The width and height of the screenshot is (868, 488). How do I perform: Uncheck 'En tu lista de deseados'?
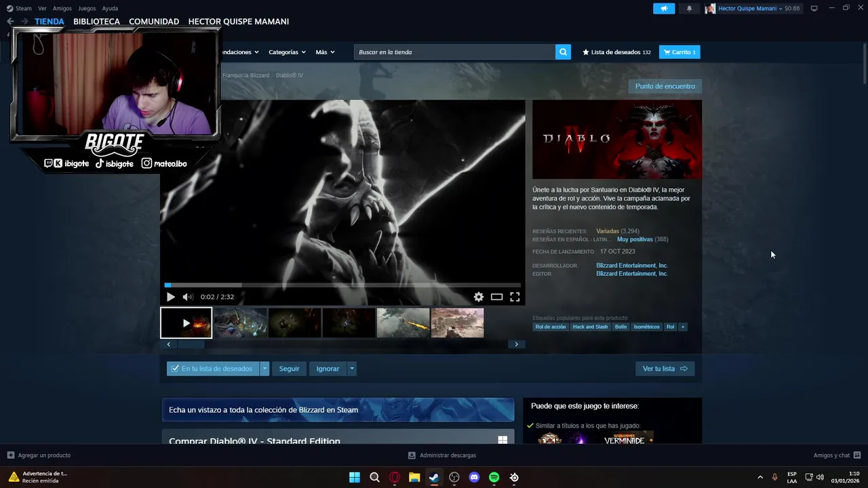click(213, 369)
